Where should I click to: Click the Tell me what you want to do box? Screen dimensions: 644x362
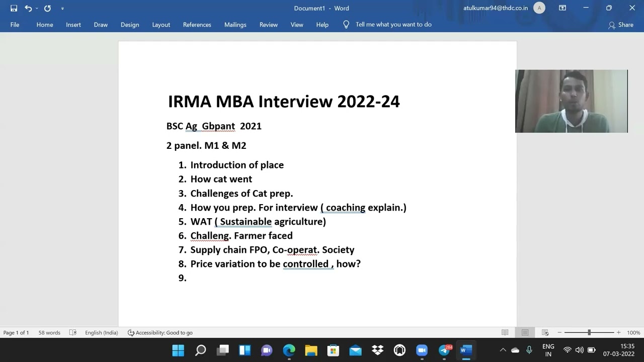[393, 24]
